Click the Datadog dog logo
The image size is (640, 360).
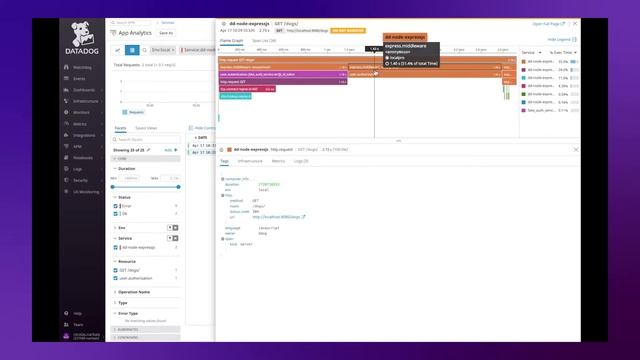coord(82,34)
